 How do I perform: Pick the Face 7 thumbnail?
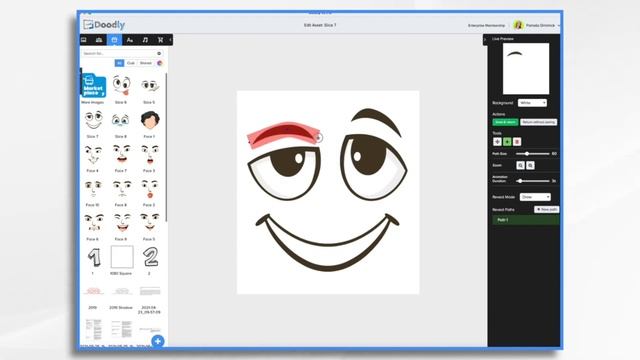121,155
